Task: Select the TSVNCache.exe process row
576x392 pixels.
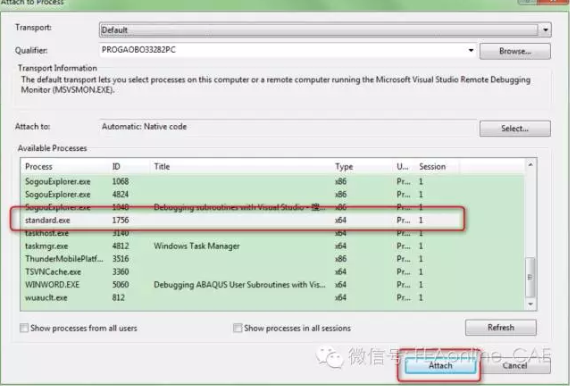Action: (x=272, y=271)
